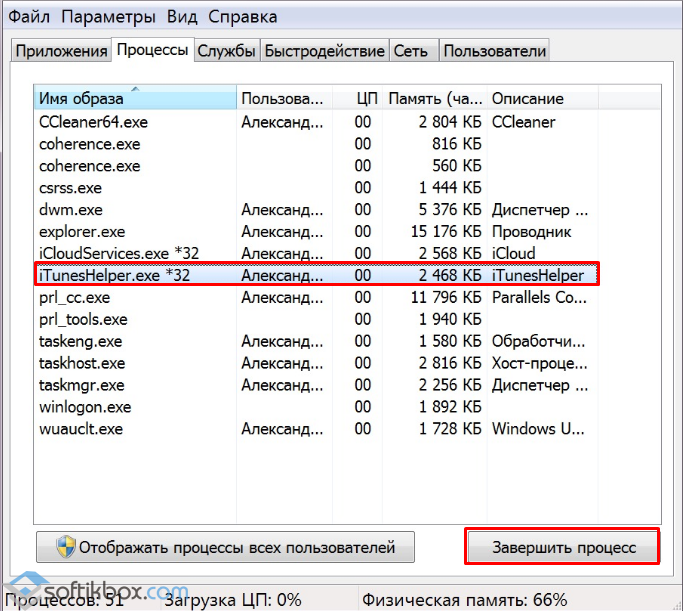
Task: Select the iTunesHelper.exe *32 process
Action: [x=317, y=274]
